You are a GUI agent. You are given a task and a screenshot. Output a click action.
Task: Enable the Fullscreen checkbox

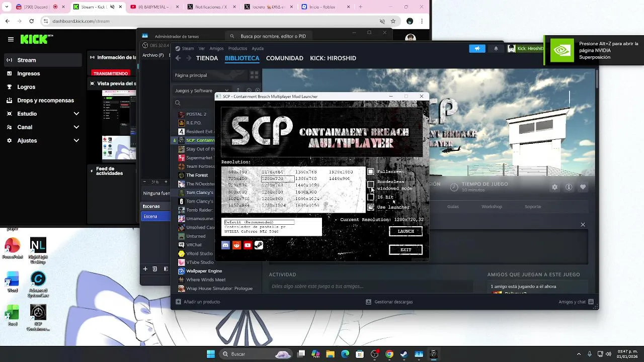371,172
